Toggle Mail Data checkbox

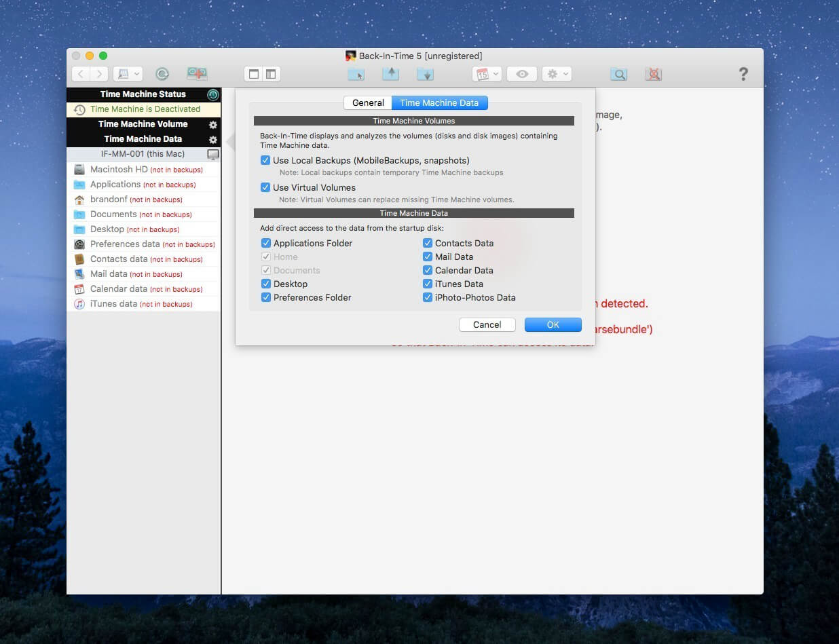point(428,257)
